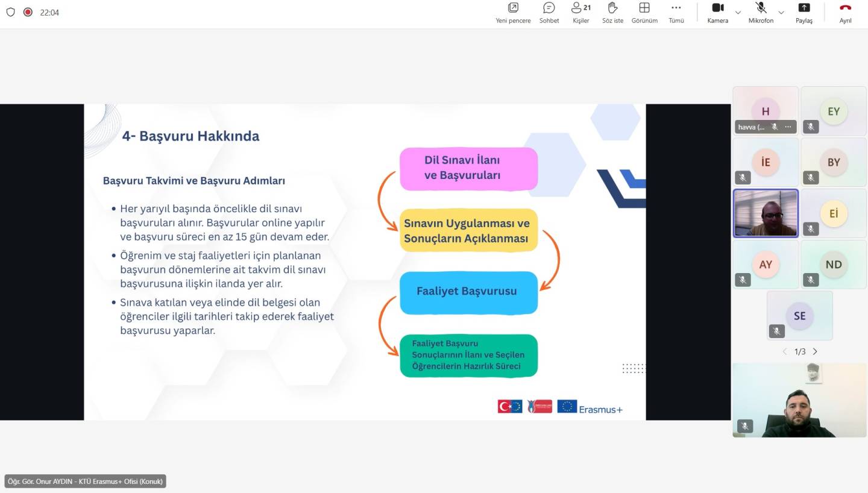Share screen with Paylaş button
Screen dimensions: 868x493
pyautogui.click(x=804, y=13)
